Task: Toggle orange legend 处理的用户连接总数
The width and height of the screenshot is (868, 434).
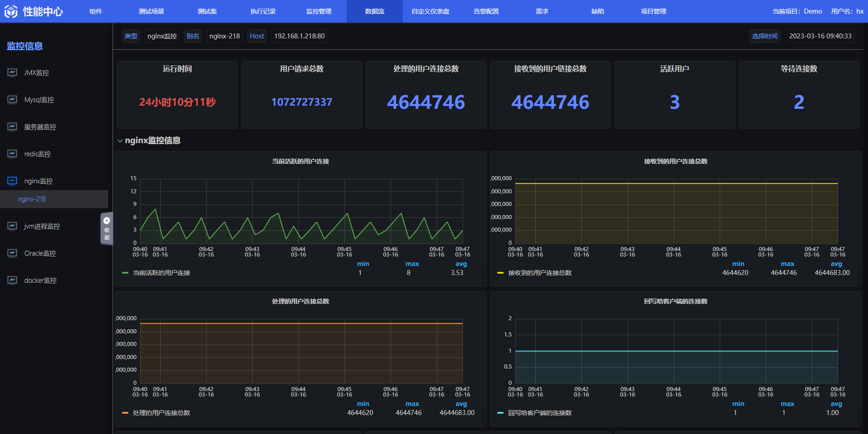Action: [x=156, y=413]
